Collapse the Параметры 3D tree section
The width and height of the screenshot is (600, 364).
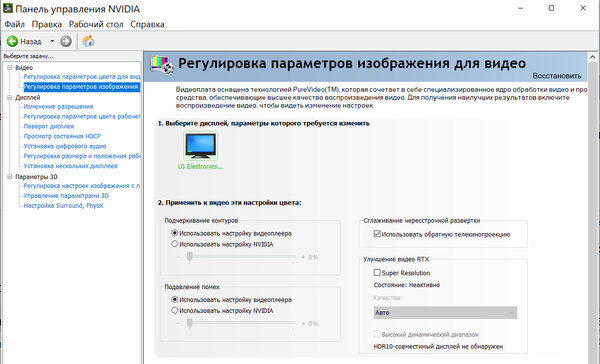click(10, 176)
